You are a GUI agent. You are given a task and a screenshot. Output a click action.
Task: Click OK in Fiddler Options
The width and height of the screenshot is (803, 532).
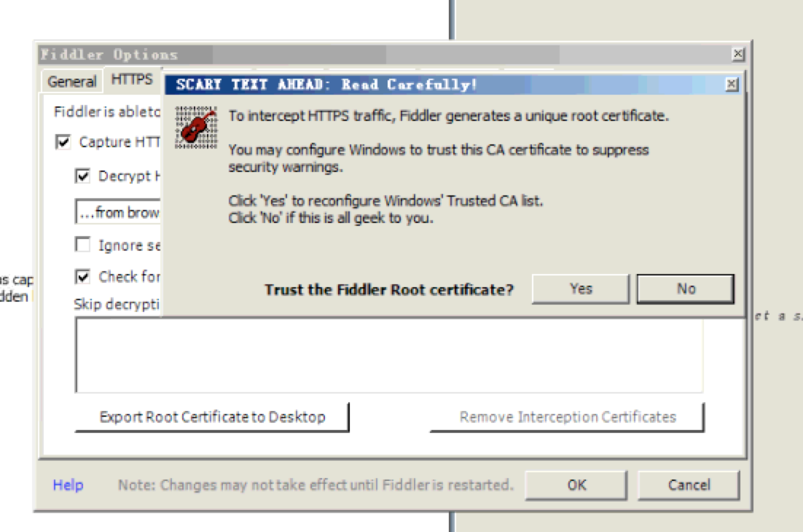(576, 485)
